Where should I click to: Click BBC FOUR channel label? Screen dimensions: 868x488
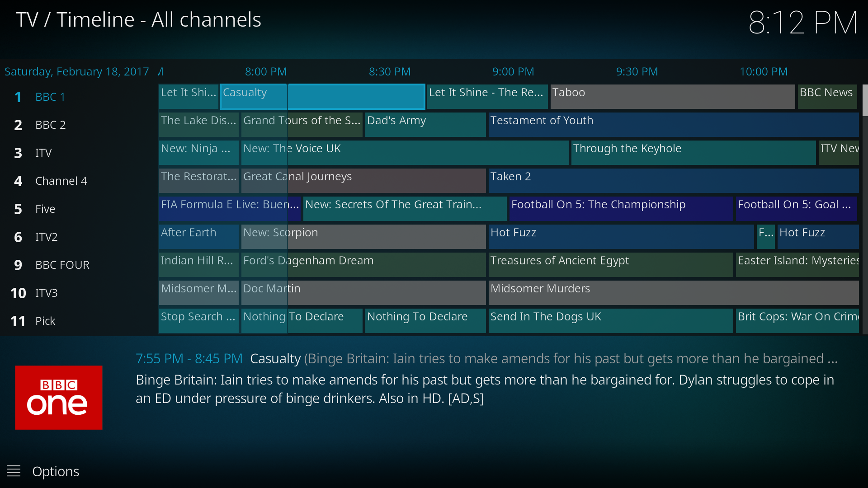[61, 264]
